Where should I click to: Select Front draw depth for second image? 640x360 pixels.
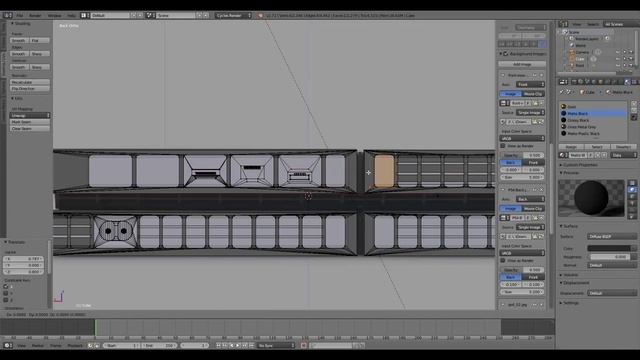click(x=533, y=277)
